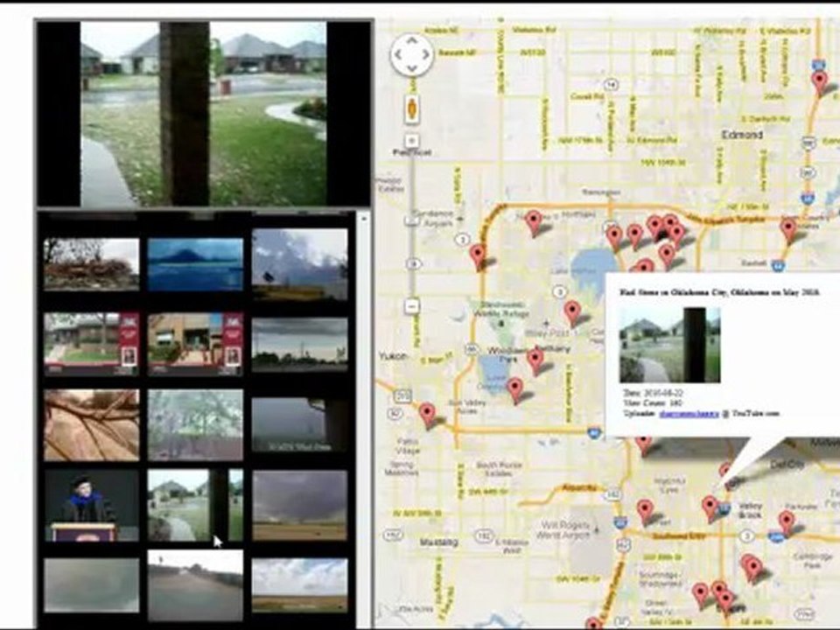Open the dark storm horizon thumbnail in the second row
840x630 pixels.
point(299,344)
